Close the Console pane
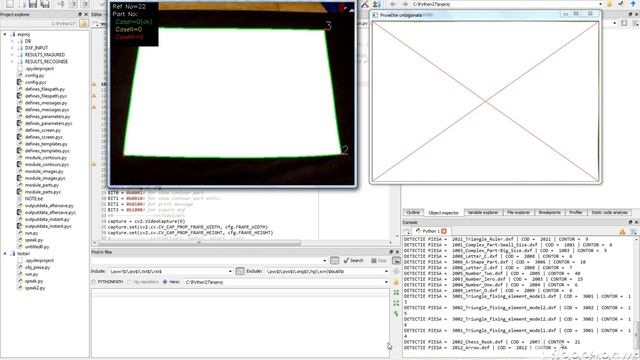The image size is (640, 360). click(636, 222)
